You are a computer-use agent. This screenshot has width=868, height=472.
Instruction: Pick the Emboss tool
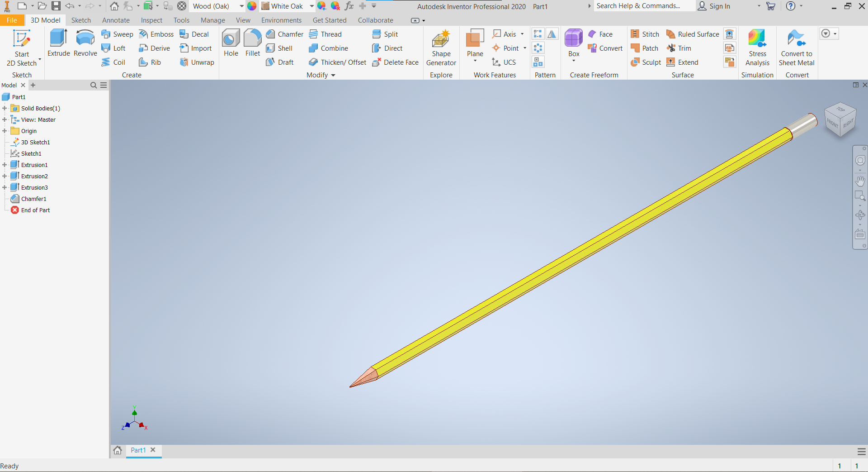(x=156, y=34)
